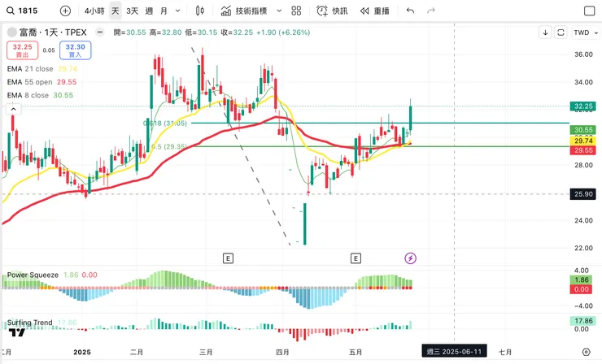
Task: Click the down arrow chart button
Action: pos(545,32)
